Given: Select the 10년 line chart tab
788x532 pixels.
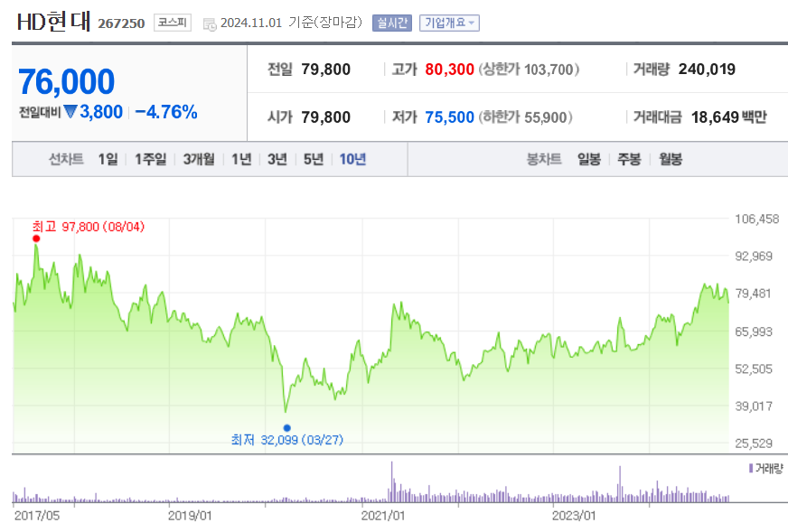Looking at the screenshot, I should point(352,159).
